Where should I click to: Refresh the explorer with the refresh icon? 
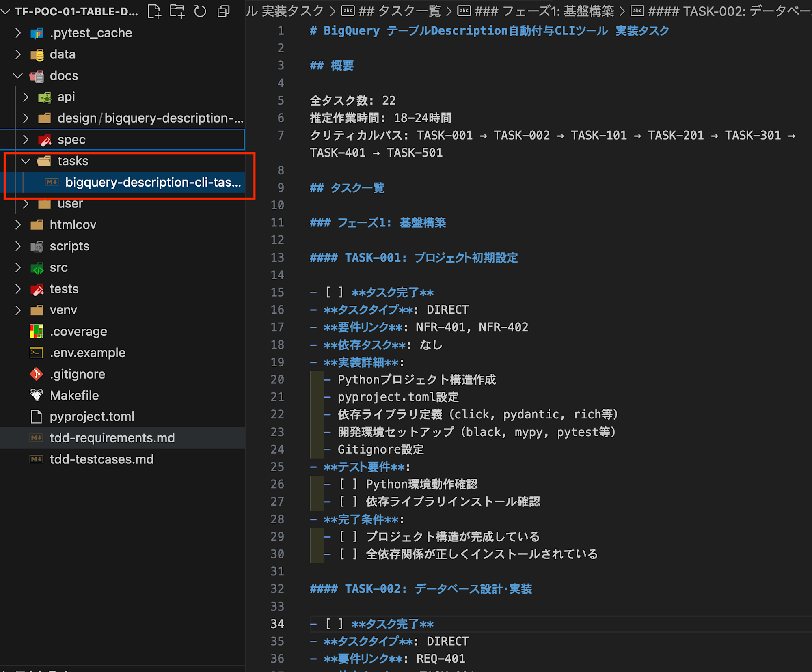coord(200,11)
